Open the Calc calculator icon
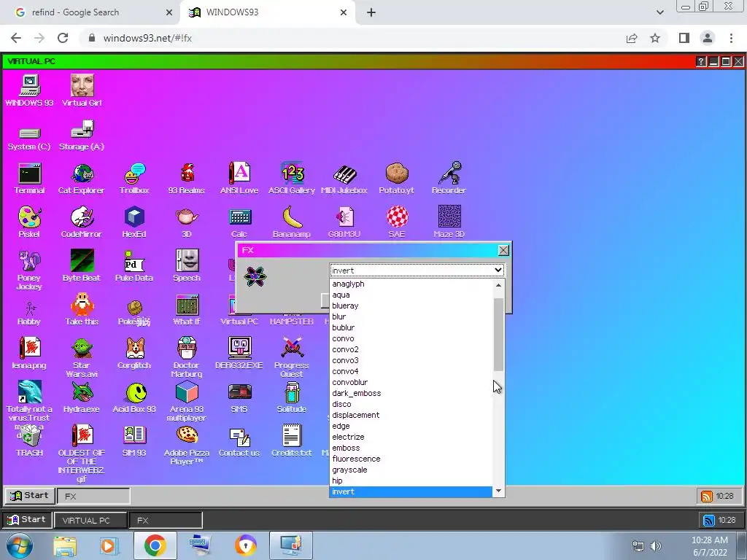 tap(239, 222)
